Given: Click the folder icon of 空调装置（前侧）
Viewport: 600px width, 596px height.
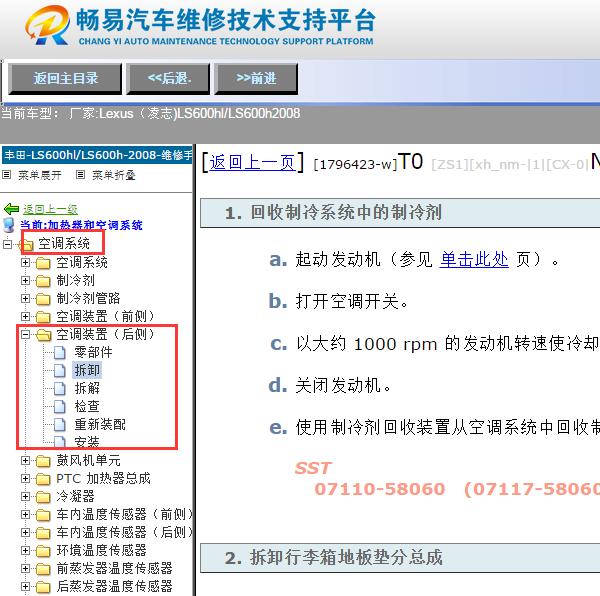Looking at the screenshot, I should tap(43, 317).
